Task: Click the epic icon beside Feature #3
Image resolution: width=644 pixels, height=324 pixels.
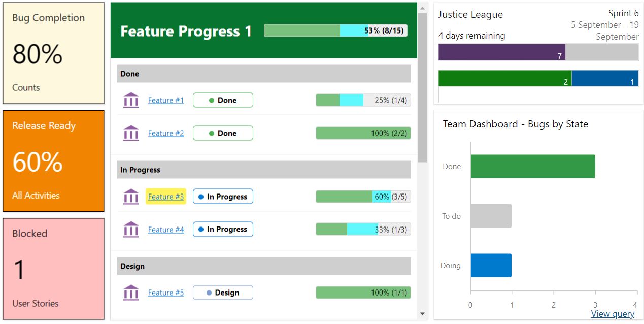Action: (x=131, y=196)
